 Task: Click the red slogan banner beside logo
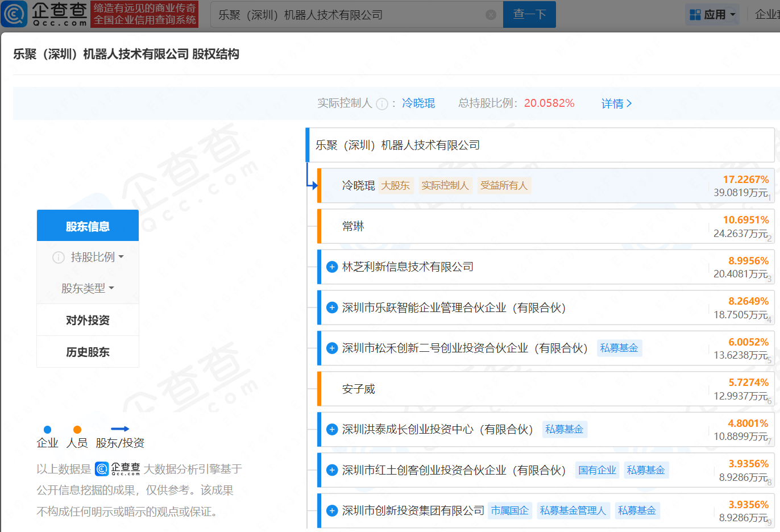(x=144, y=14)
